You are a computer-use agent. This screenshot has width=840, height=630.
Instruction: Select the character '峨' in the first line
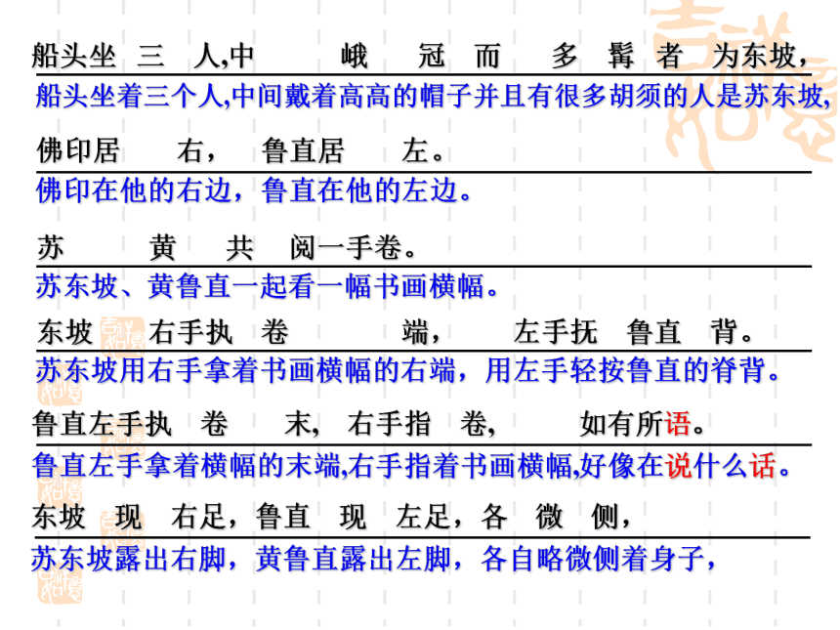coord(355,56)
